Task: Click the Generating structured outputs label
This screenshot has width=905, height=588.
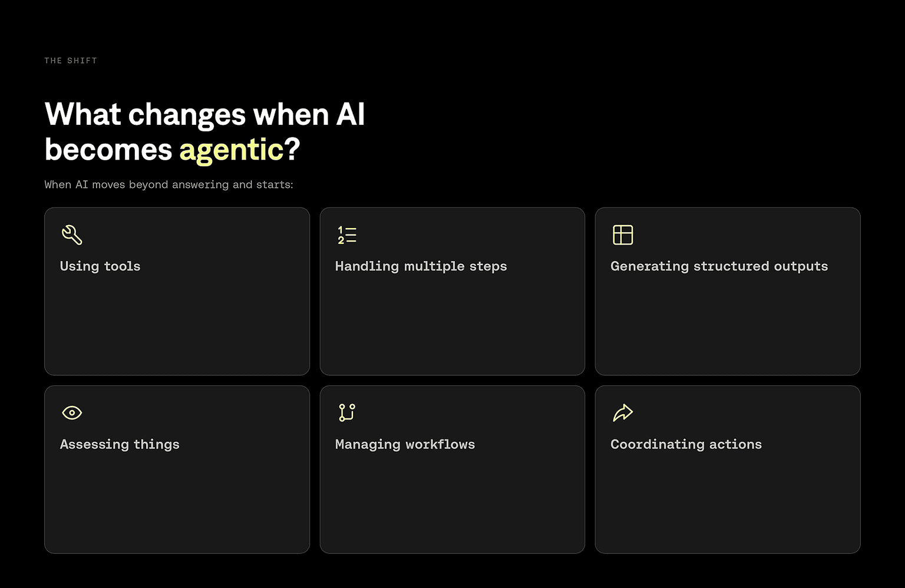Action: tap(719, 266)
